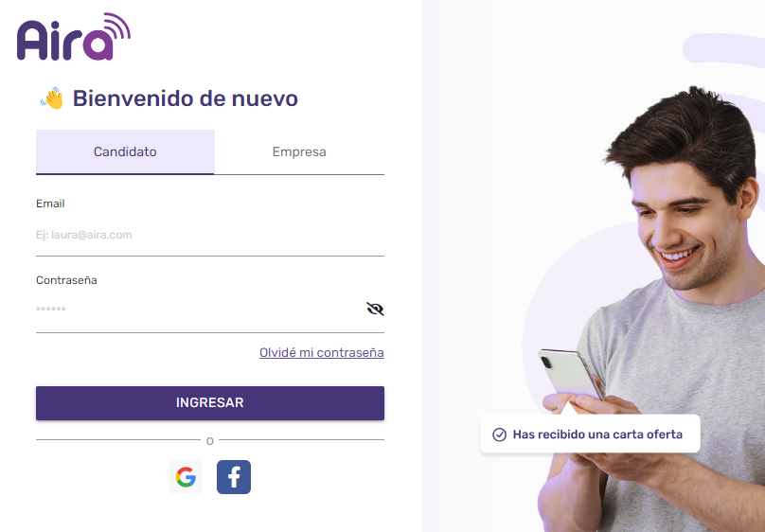
Task: Sign in with Facebook icon
Action: click(234, 477)
